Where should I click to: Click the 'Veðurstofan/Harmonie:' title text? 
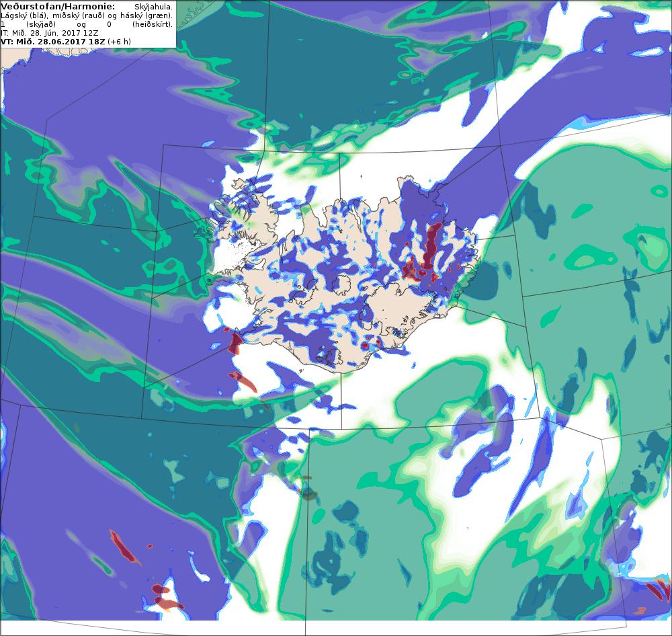click(58, 7)
